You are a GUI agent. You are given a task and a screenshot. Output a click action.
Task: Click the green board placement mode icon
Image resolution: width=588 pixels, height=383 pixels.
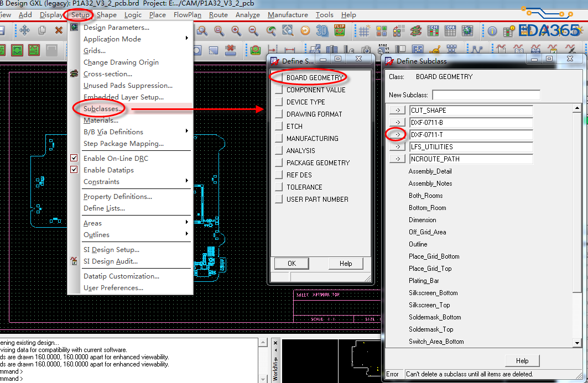click(17, 50)
